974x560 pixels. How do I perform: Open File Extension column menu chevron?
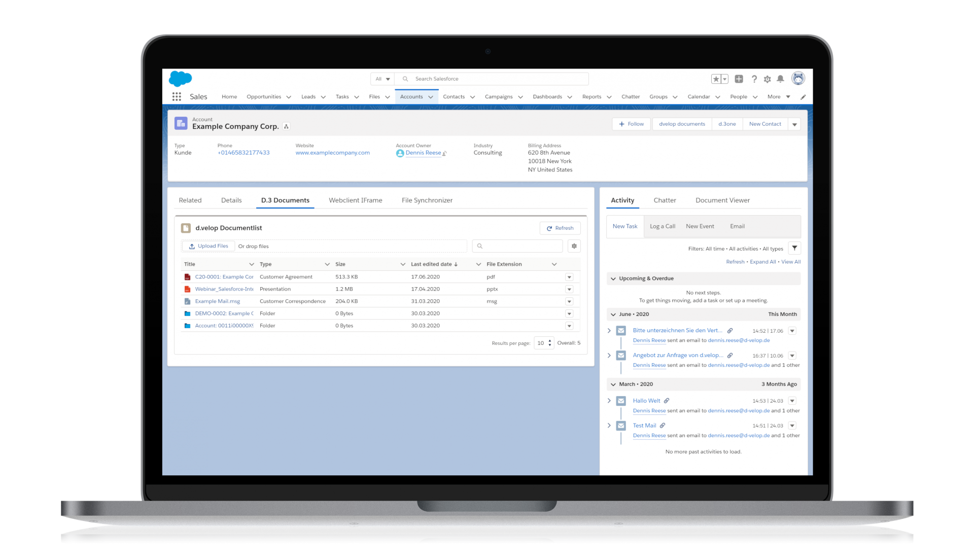(554, 264)
